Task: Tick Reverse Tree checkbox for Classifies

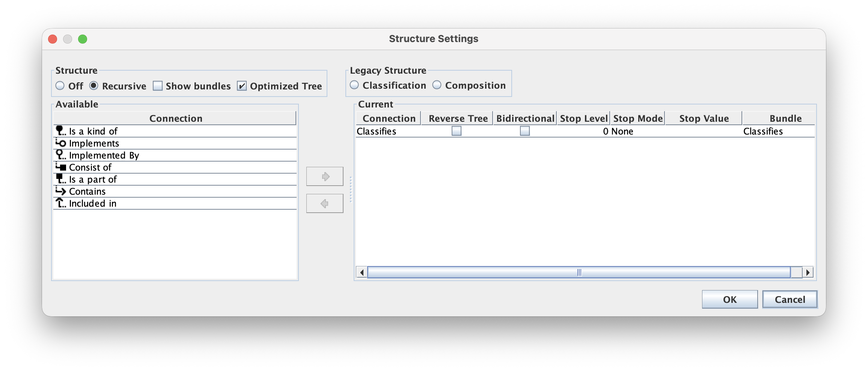Action: click(457, 131)
